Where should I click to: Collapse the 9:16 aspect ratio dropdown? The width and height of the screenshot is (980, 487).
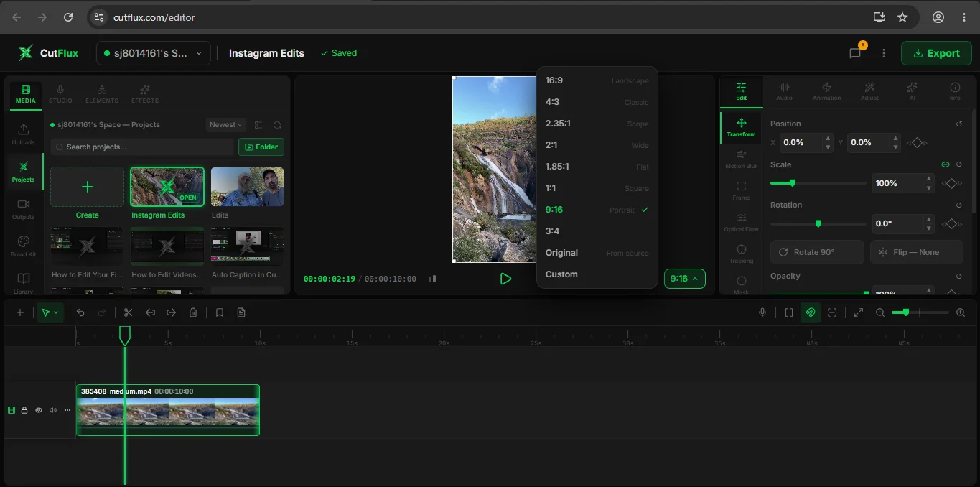click(x=684, y=279)
